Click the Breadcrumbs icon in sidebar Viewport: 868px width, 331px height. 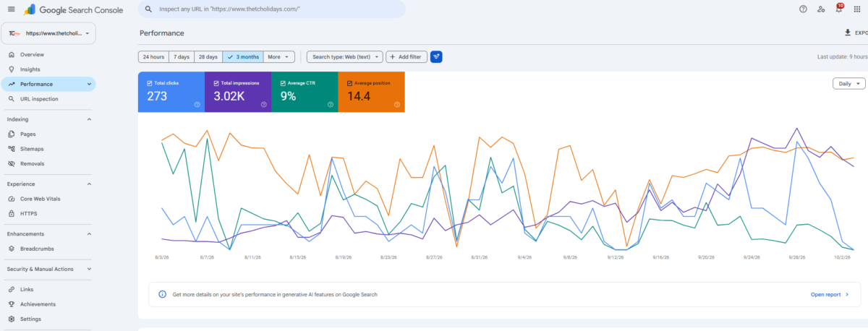12,249
